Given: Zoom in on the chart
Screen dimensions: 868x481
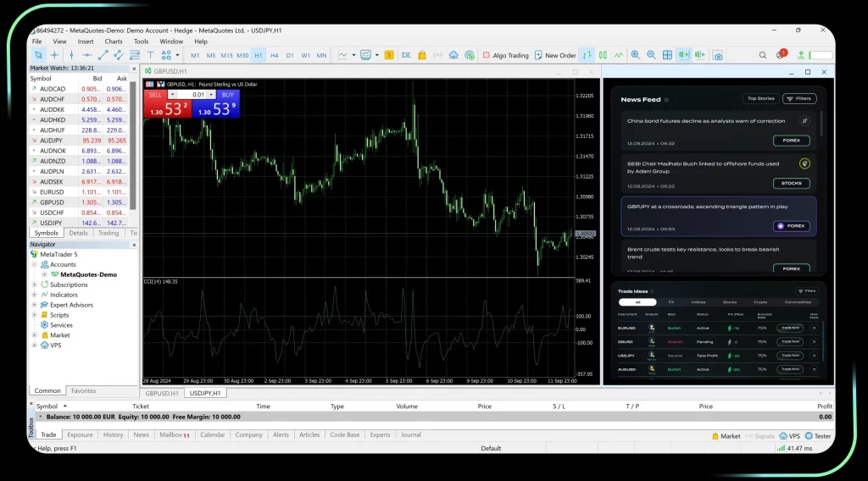Looking at the screenshot, I should pyautogui.click(x=635, y=55).
